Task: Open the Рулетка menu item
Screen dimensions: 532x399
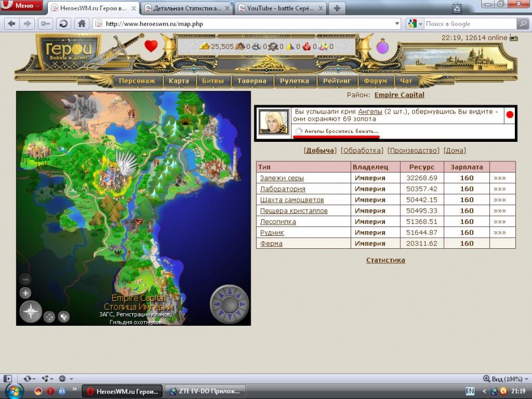Action: 294,81
